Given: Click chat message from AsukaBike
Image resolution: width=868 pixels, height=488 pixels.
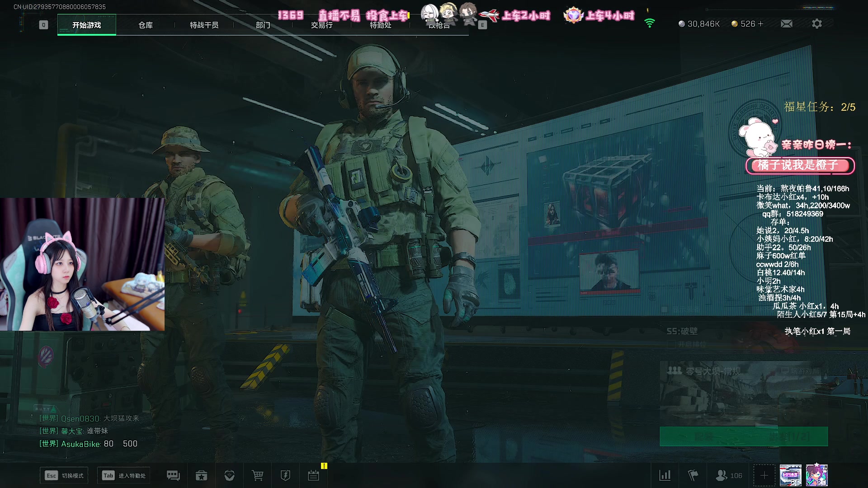Looking at the screenshot, I should click(89, 444).
